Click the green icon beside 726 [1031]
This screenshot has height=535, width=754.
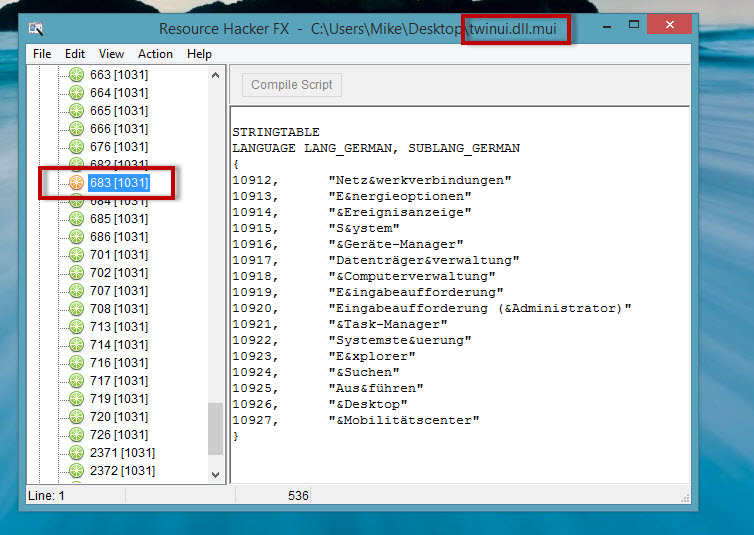76,435
